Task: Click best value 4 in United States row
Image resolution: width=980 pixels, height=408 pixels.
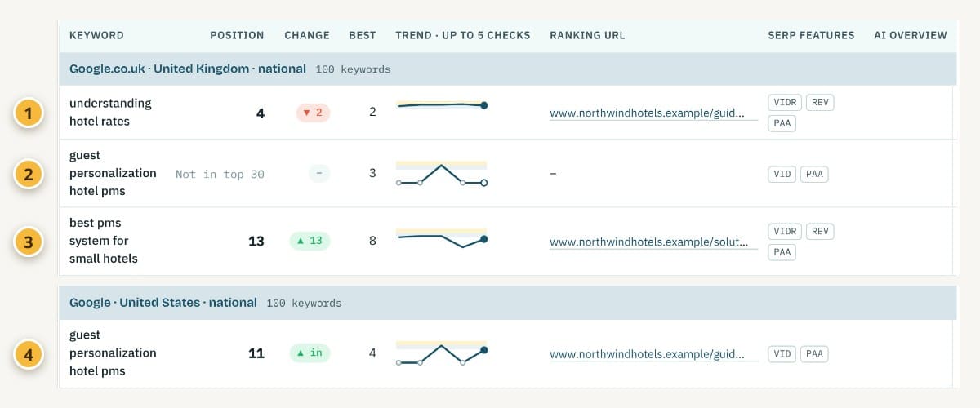Action: pos(372,353)
